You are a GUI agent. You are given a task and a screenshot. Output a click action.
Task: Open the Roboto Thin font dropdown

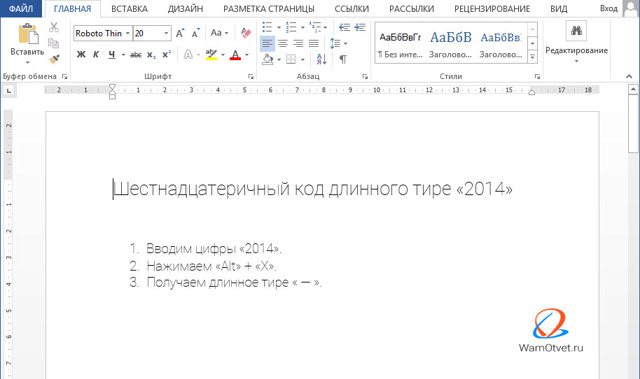click(x=127, y=33)
